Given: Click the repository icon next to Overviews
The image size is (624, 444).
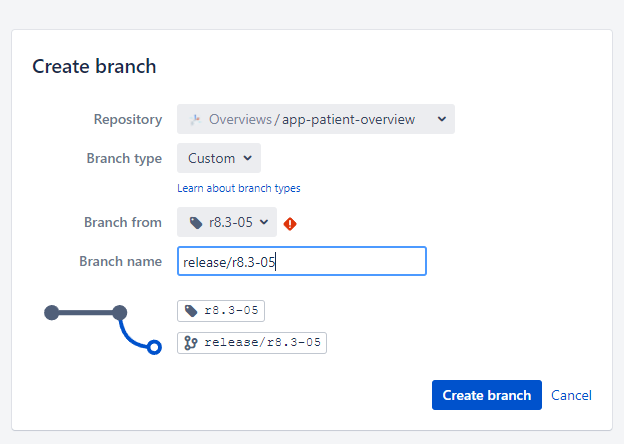Looking at the screenshot, I should pos(195,119).
